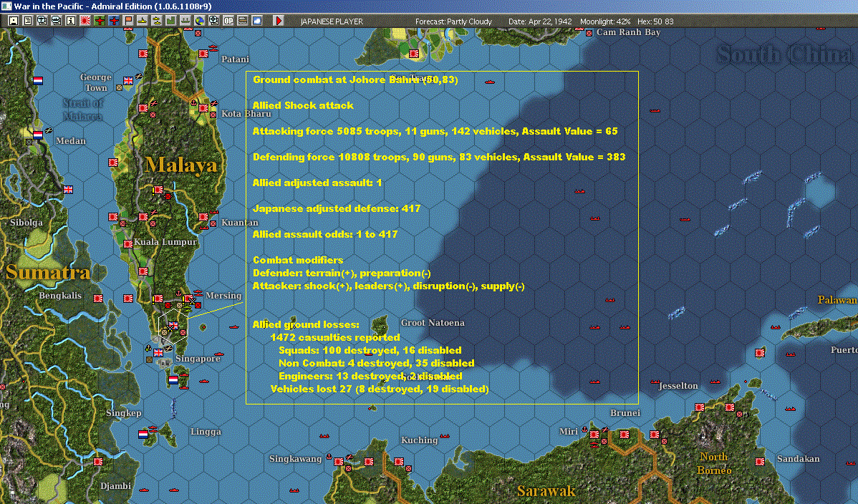Select the British flag base at Singapore

[158, 352]
